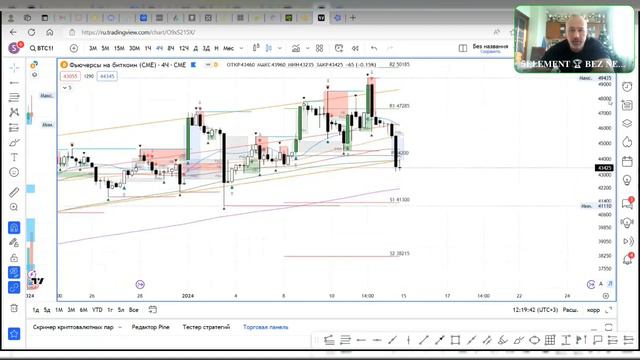640x360 pixels.
Task: Open the user profile avatar menu
Action: (x=14, y=48)
